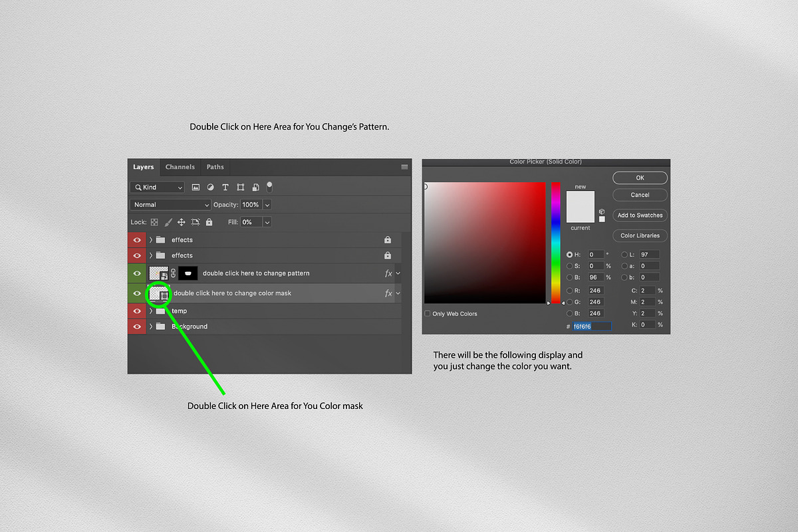Image resolution: width=798 pixels, height=532 pixels.
Task: Select the black layer mask thumbnail
Action: click(x=188, y=273)
